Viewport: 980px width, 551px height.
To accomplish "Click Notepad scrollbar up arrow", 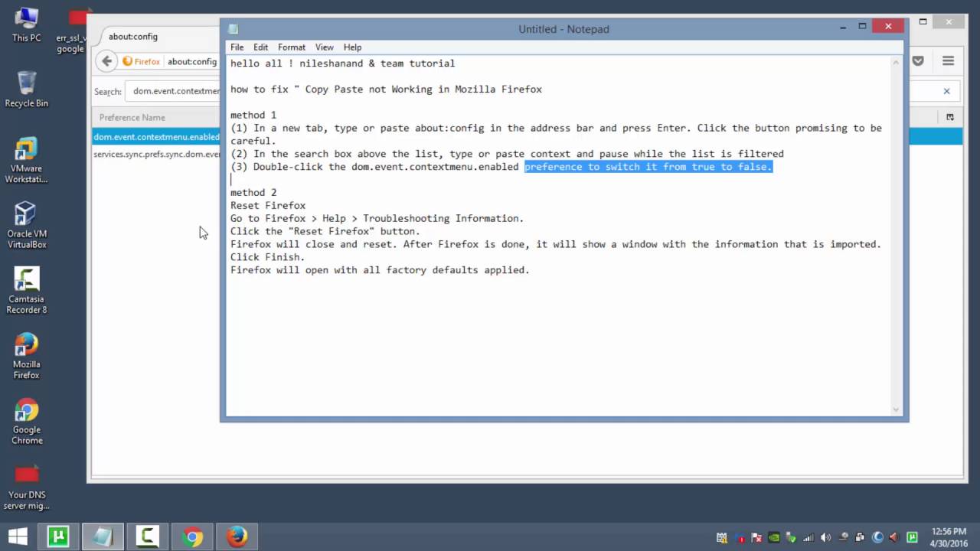I will pyautogui.click(x=896, y=63).
